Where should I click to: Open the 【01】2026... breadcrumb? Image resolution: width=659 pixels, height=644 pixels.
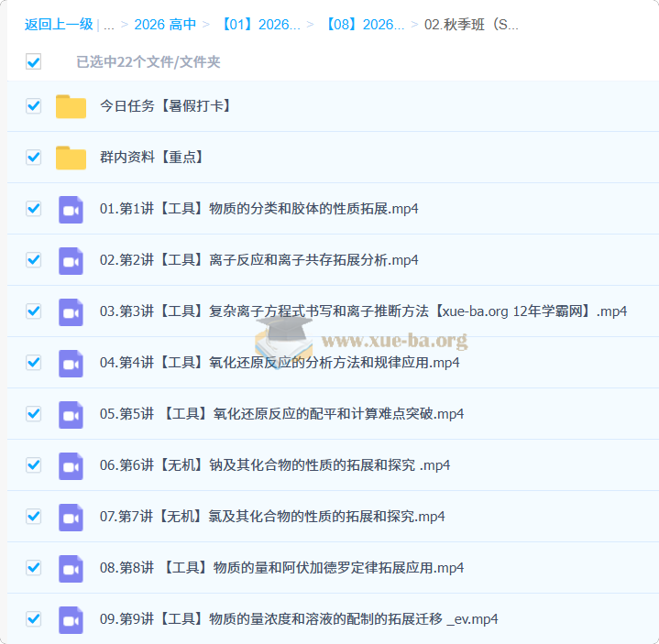click(x=259, y=25)
